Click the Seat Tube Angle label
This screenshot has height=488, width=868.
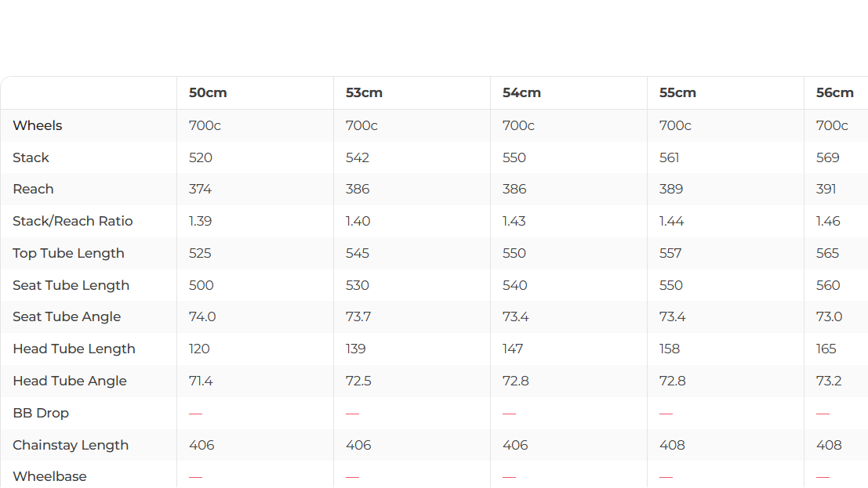tap(67, 316)
